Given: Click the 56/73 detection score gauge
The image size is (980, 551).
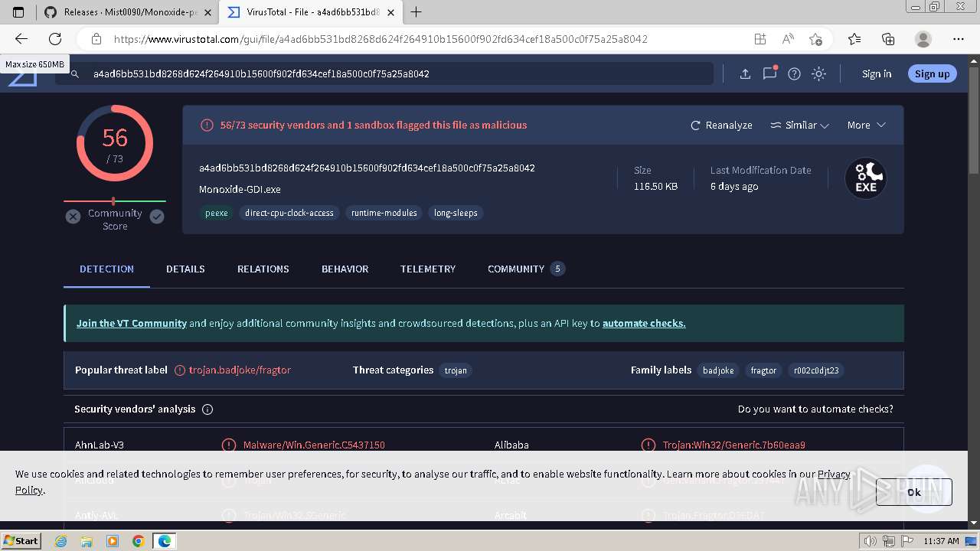Looking at the screenshot, I should coord(115,144).
